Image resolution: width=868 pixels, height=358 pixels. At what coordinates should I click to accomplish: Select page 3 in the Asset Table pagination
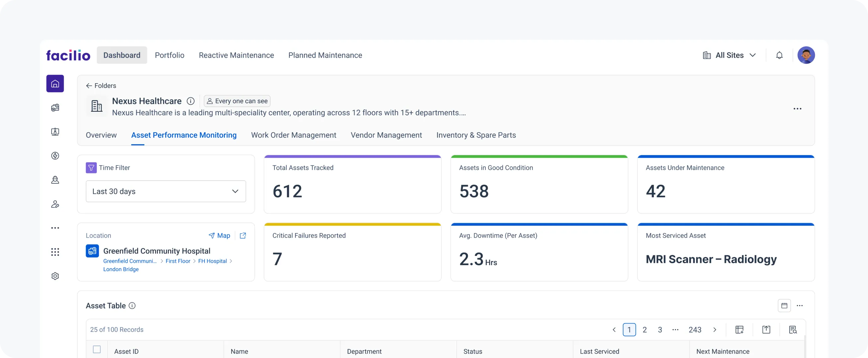[660, 329]
